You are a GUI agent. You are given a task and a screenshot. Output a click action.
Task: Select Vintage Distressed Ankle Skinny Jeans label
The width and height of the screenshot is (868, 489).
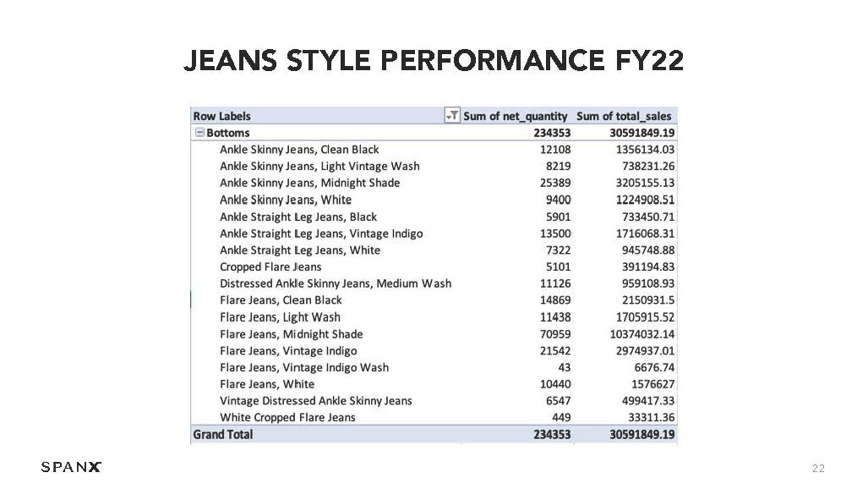(x=315, y=401)
